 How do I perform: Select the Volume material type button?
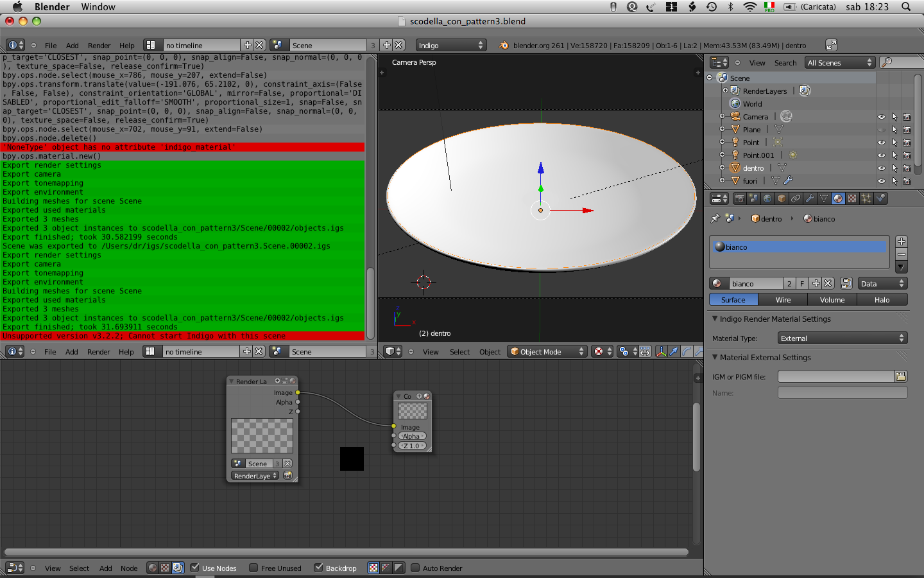(832, 299)
